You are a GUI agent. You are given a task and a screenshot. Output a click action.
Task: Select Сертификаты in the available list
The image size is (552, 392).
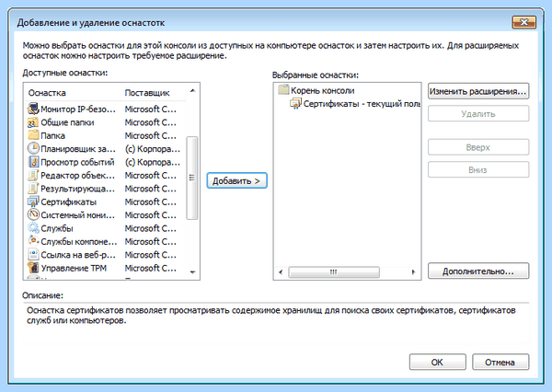(x=106, y=202)
